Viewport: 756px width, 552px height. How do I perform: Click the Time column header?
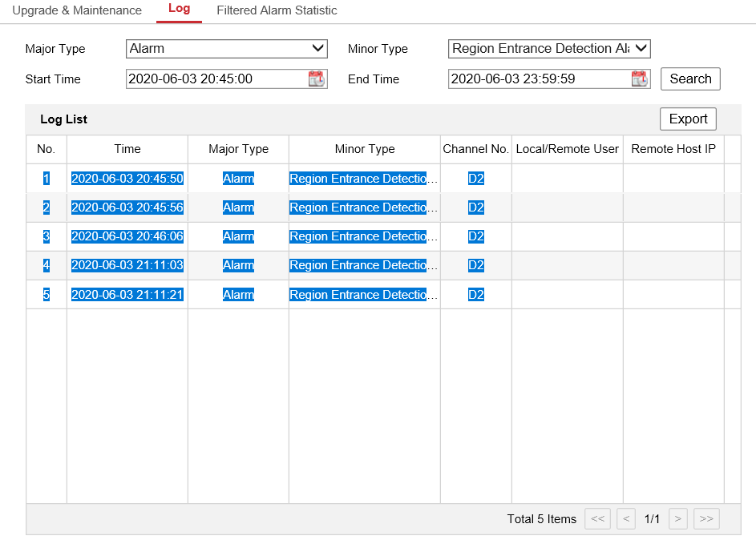tap(127, 149)
